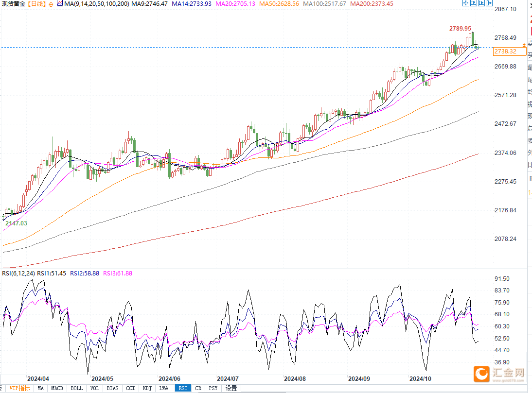Click the MA20:2705.13 legend value
This screenshot has width=532, height=393.
pos(235,4)
